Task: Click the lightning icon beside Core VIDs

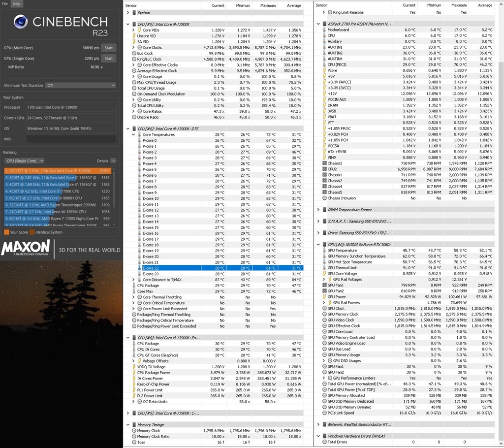Action: click(139, 30)
